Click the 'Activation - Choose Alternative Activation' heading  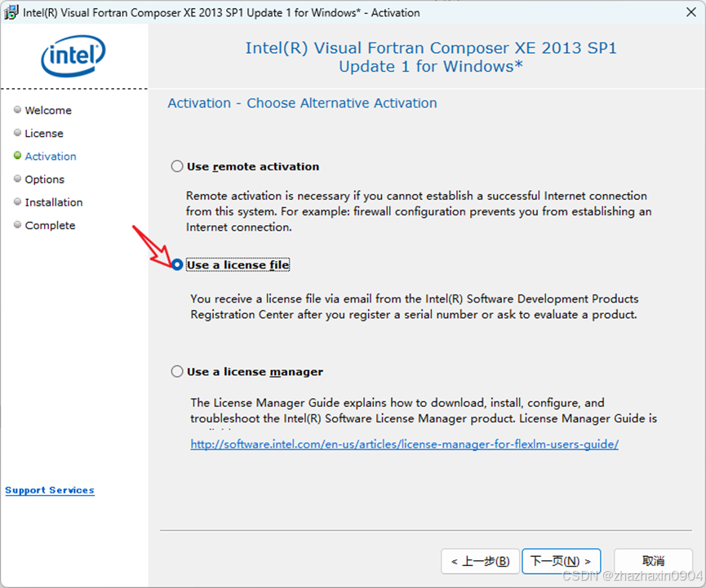(x=302, y=104)
